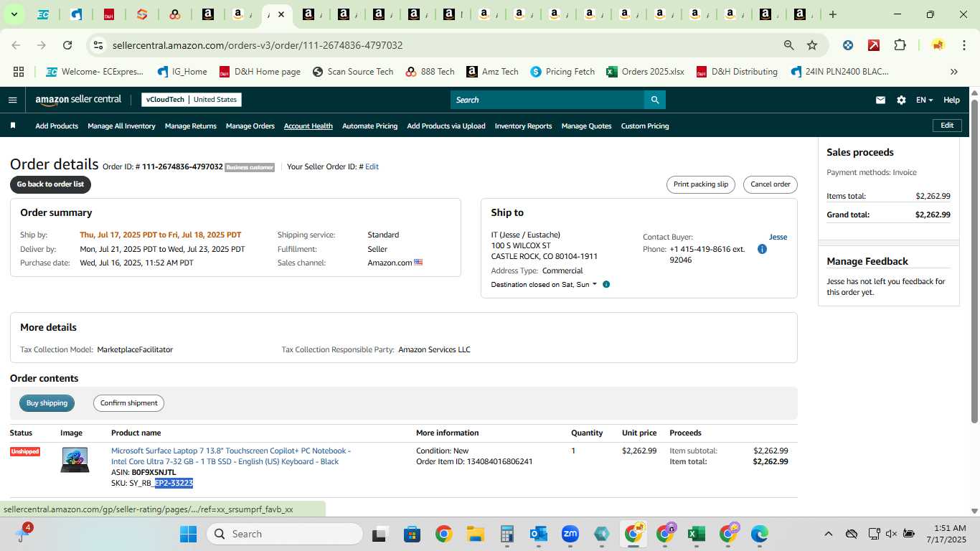The image size is (980, 551).
Task: Click the info icon next to phone number
Action: (762, 250)
